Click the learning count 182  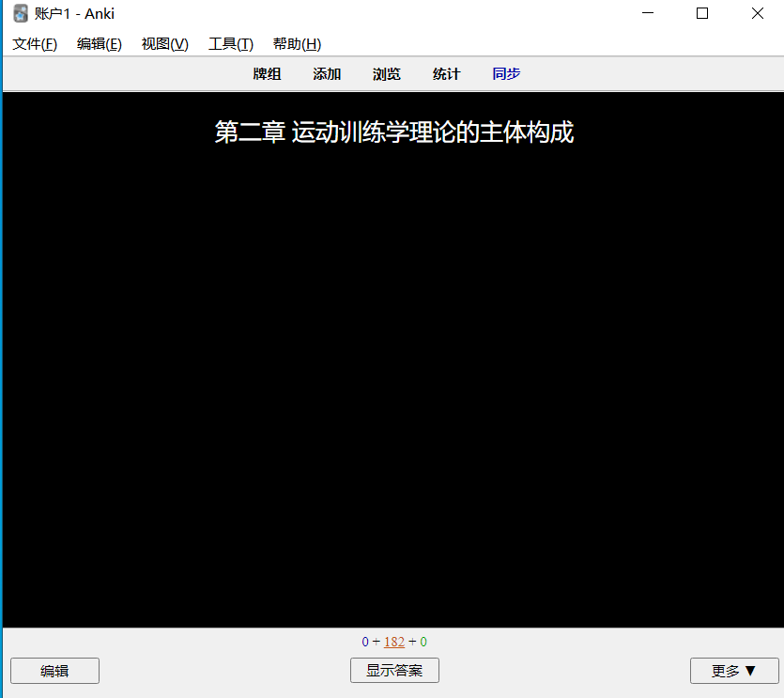394,642
